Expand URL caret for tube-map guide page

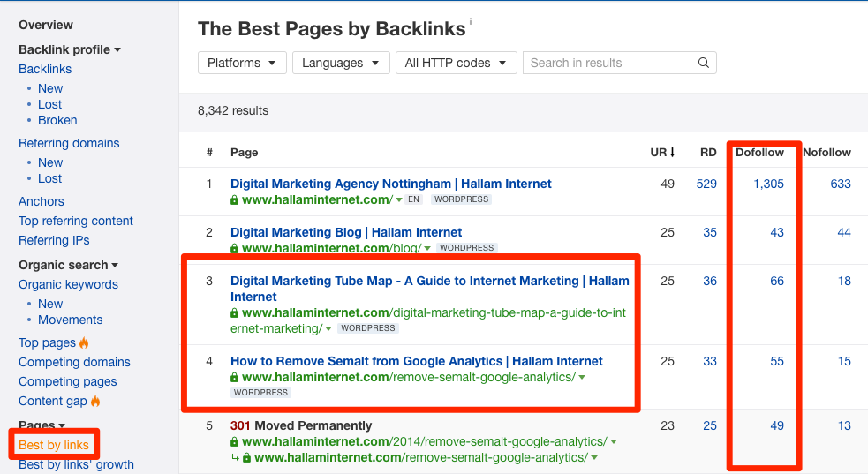[328, 329]
